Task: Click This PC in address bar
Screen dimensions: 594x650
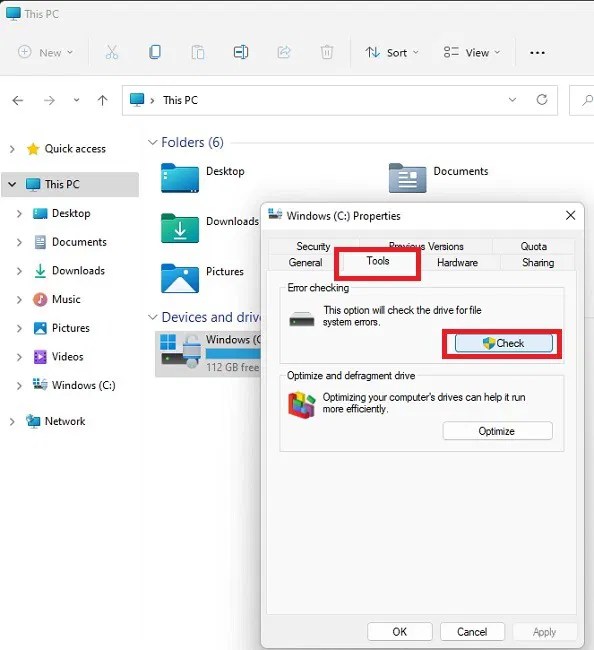Action: (180, 100)
